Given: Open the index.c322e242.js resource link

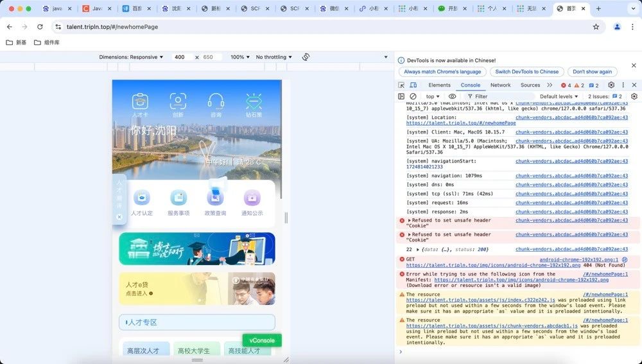Looking at the screenshot, I should coord(481,300).
